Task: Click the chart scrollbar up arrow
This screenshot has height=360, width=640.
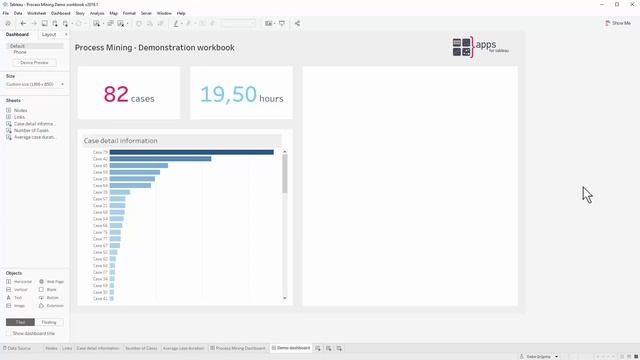Action: [x=284, y=152]
